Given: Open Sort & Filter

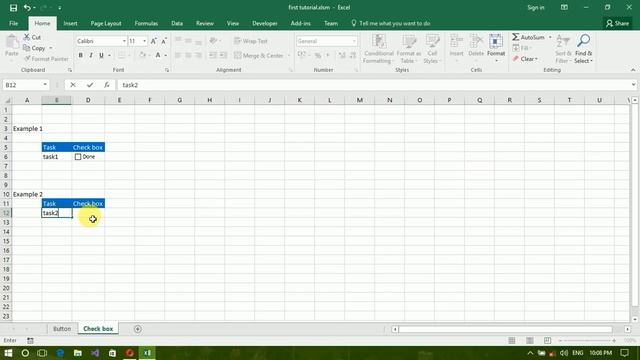Looking at the screenshot, I should [x=563, y=49].
